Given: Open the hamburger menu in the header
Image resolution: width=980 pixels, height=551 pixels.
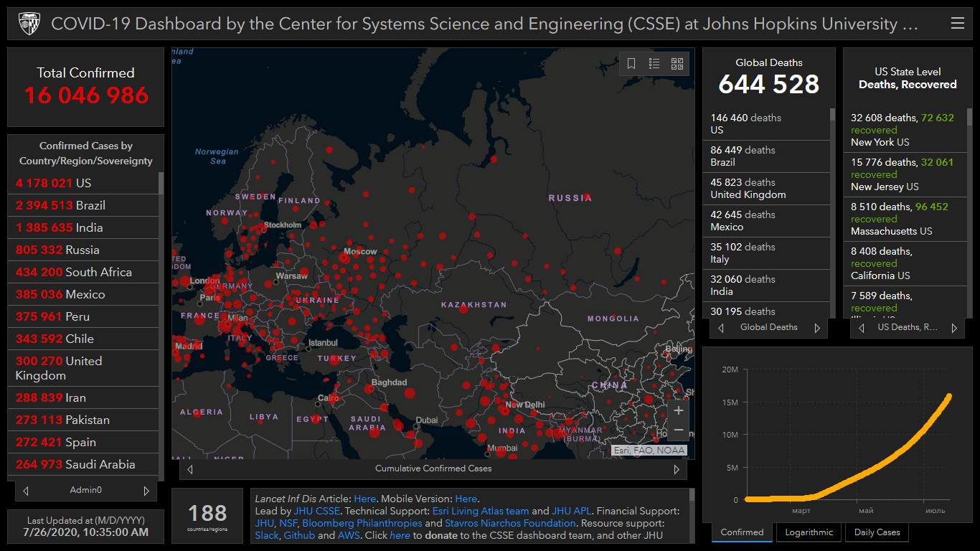Looking at the screenshot, I should point(957,24).
